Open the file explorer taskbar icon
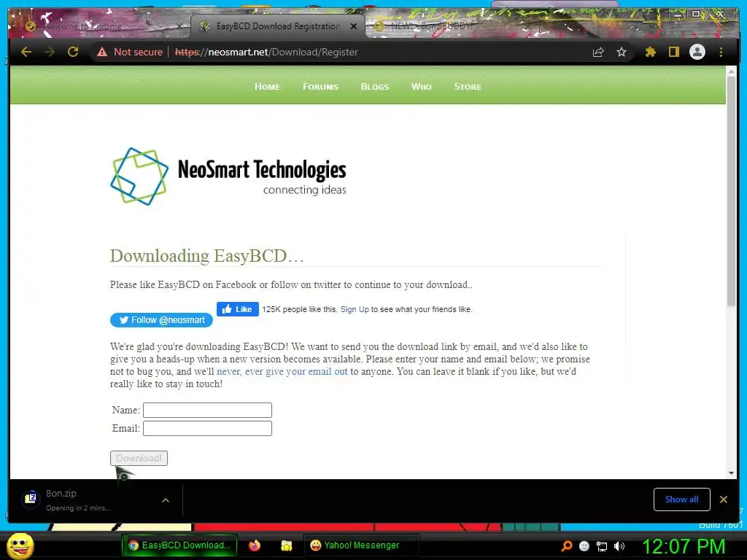 (286, 545)
